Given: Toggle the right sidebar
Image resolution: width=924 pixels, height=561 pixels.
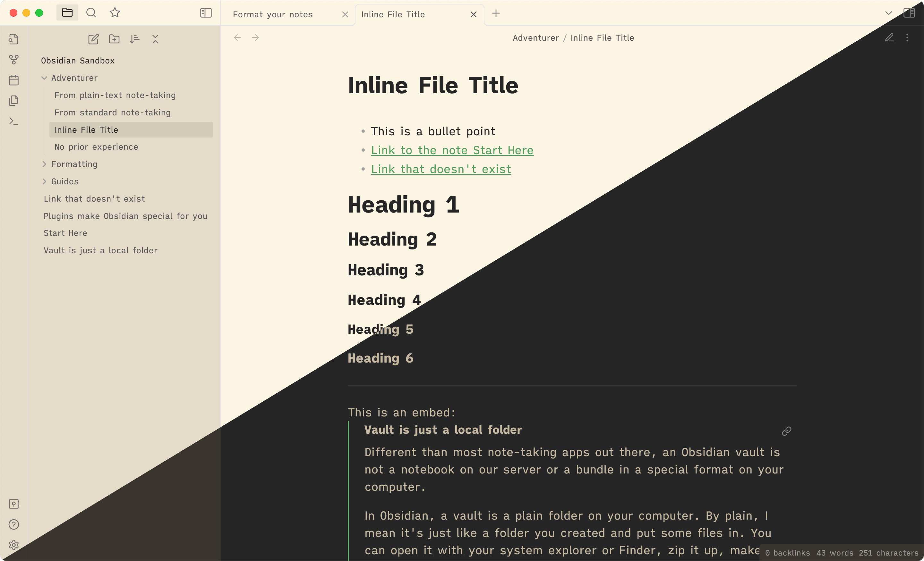Looking at the screenshot, I should [909, 13].
